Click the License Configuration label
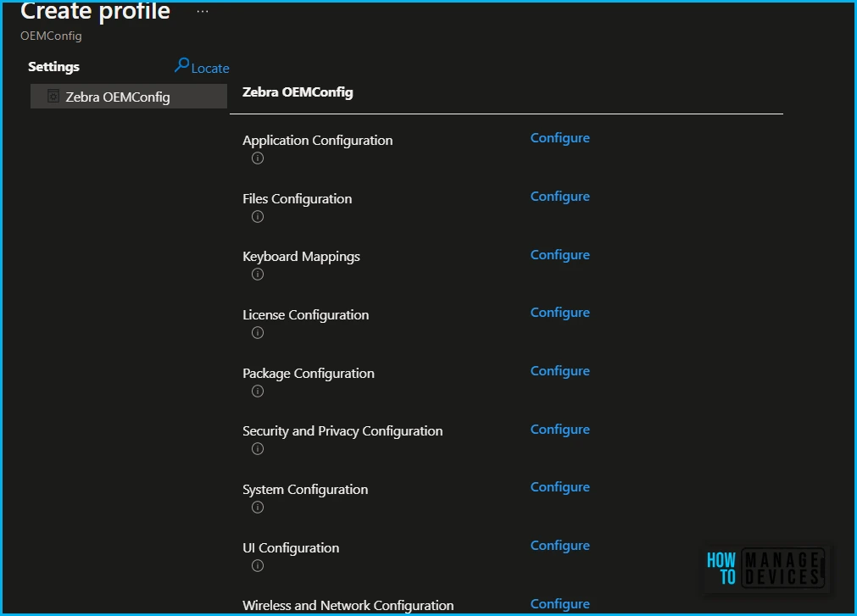The height and width of the screenshot is (616, 857). pos(305,315)
